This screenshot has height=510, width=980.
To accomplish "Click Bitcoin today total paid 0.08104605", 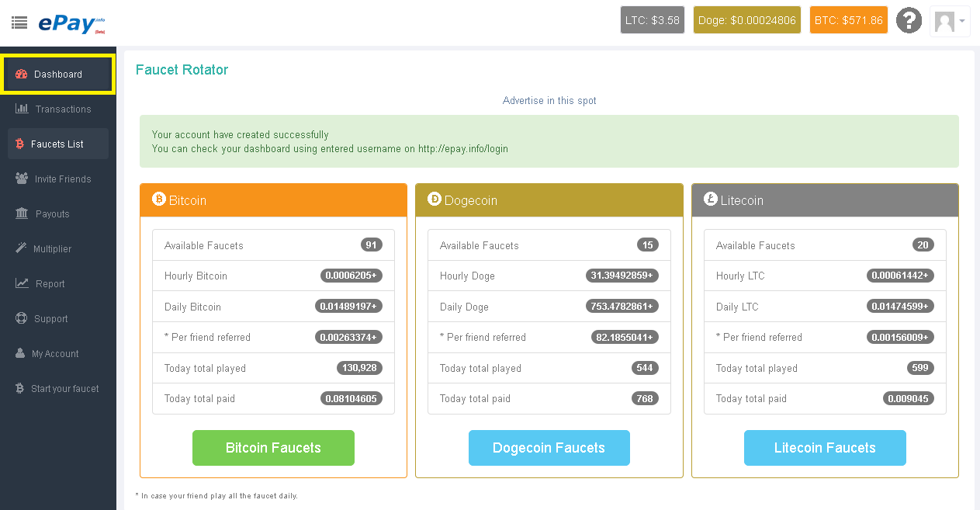I will [351, 398].
